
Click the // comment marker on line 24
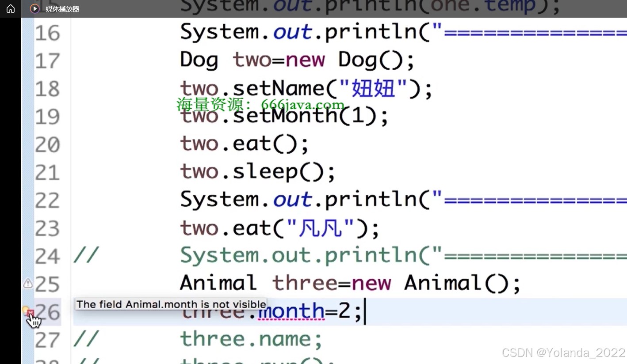point(86,256)
